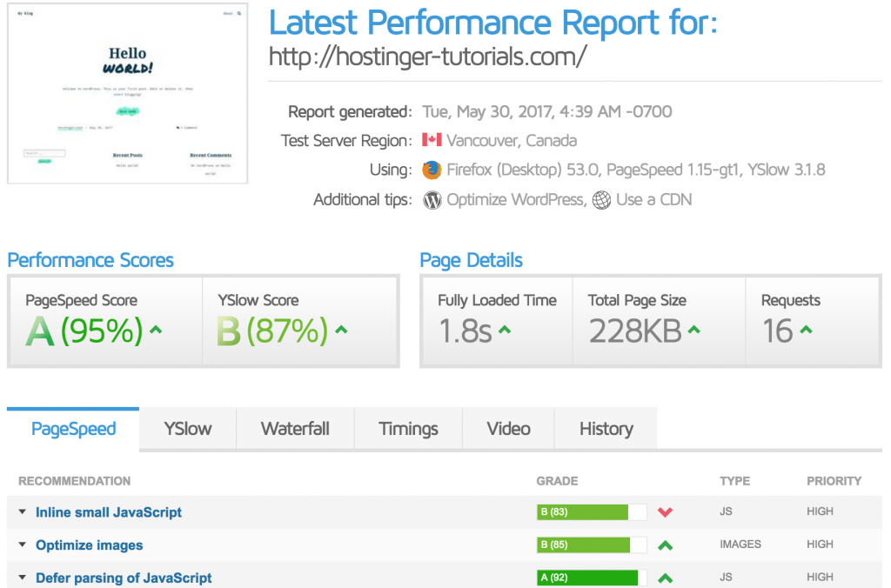
Task: Click the JS type cell for Inline small JavaScript
Action: [726, 511]
